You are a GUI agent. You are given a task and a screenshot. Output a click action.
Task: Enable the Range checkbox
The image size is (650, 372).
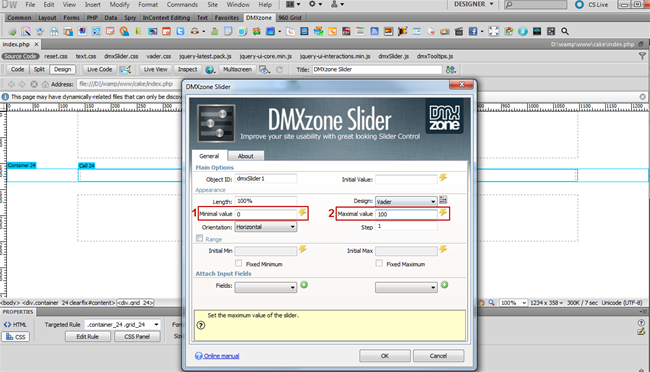point(200,238)
